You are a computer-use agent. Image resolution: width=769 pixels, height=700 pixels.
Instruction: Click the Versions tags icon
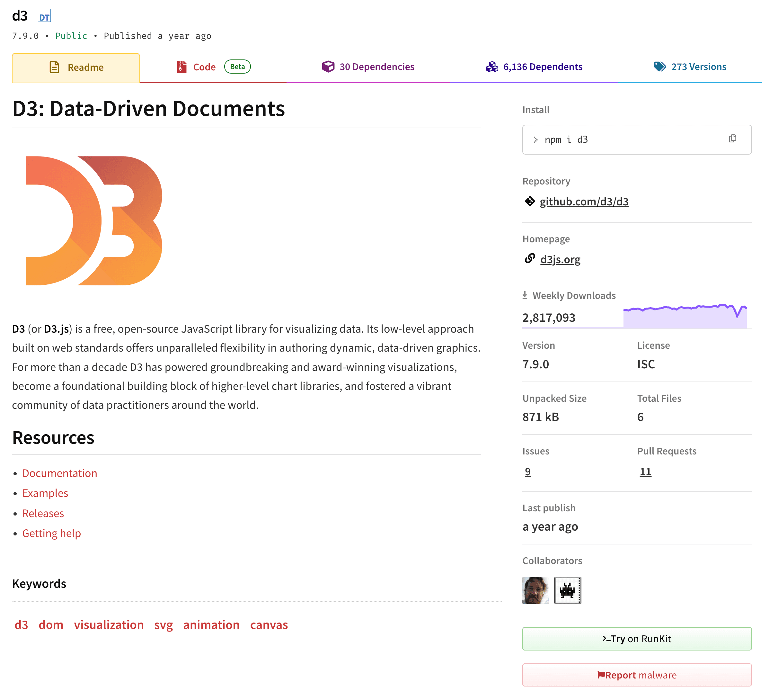[660, 67]
